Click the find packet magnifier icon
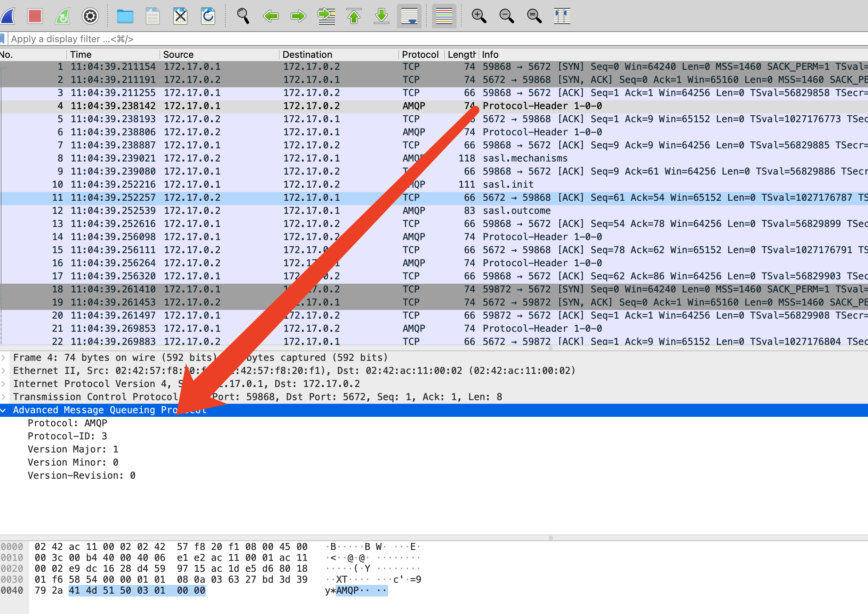Image resolution: width=868 pixels, height=614 pixels. (x=243, y=16)
